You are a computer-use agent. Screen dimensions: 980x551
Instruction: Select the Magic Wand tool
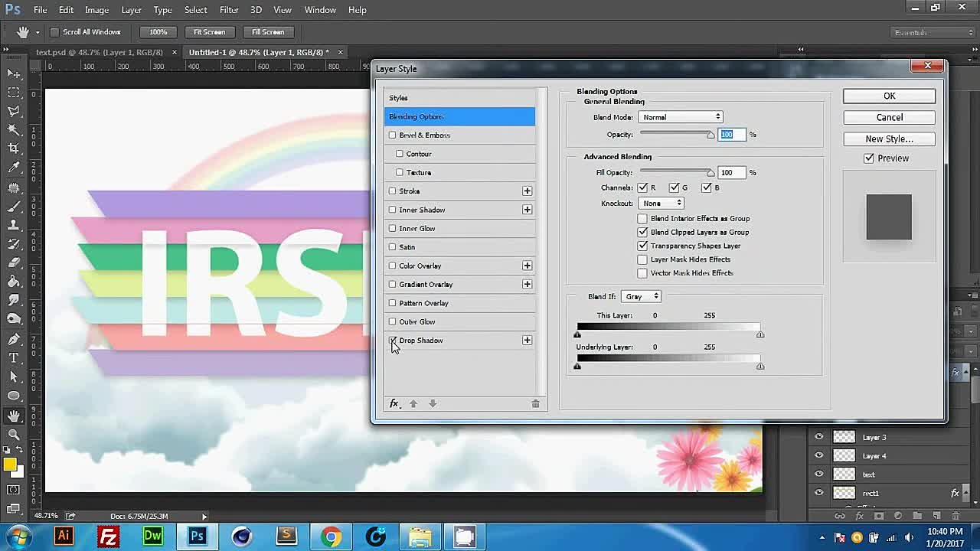14,130
